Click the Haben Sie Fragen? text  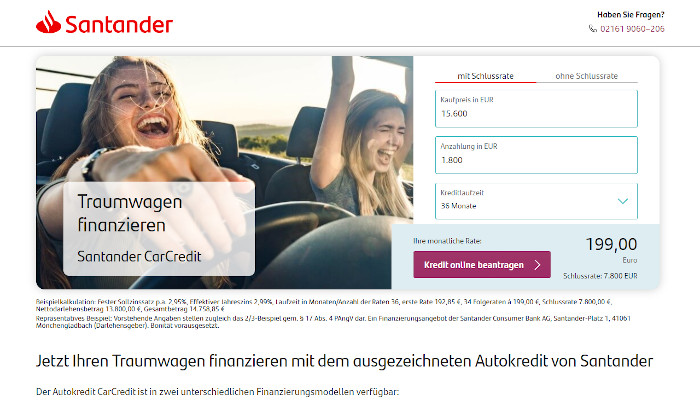[631, 15]
